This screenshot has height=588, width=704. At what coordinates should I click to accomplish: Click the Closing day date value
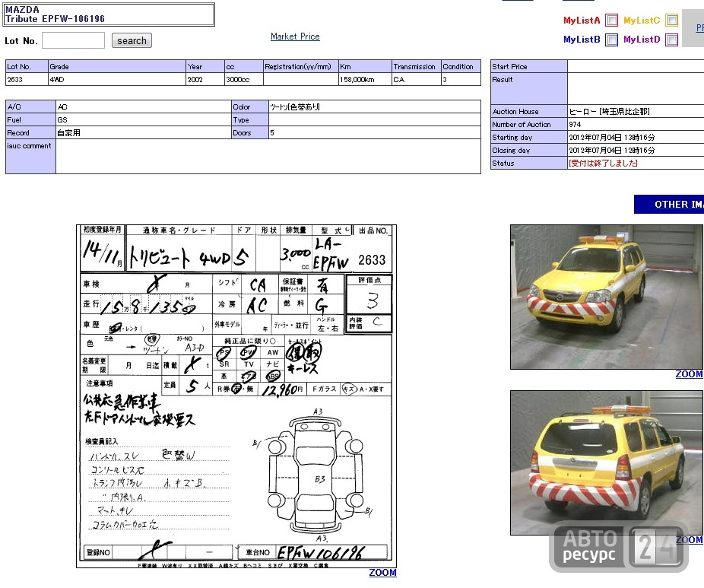click(x=611, y=151)
